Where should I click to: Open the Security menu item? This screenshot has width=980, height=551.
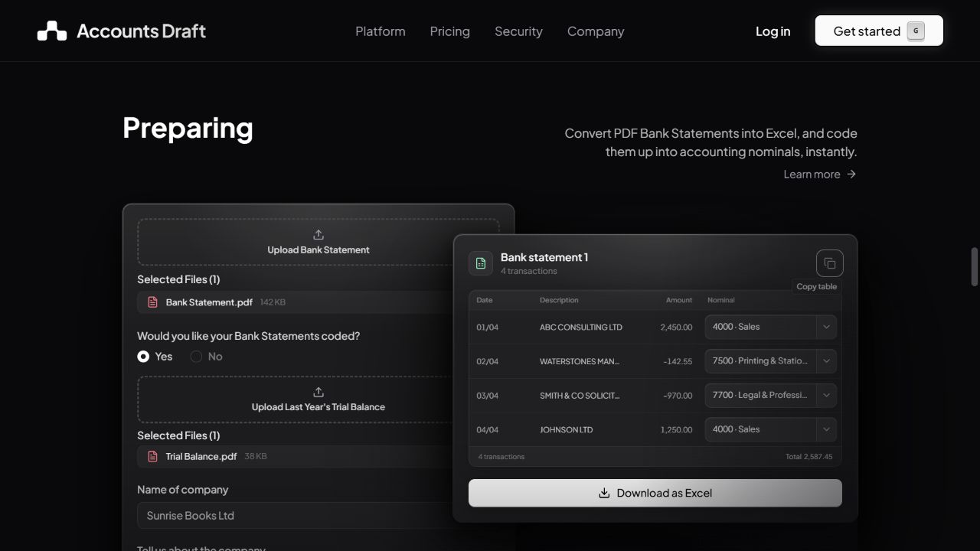pos(518,31)
